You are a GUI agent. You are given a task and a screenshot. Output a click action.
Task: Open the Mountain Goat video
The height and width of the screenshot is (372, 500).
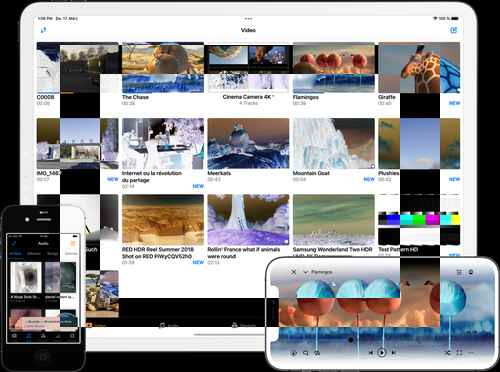click(334, 144)
